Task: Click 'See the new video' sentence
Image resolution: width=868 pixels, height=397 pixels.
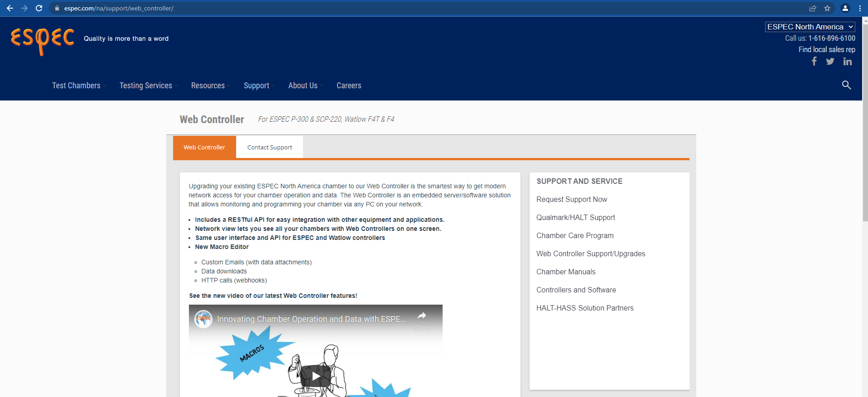Action: click(273, 296)
